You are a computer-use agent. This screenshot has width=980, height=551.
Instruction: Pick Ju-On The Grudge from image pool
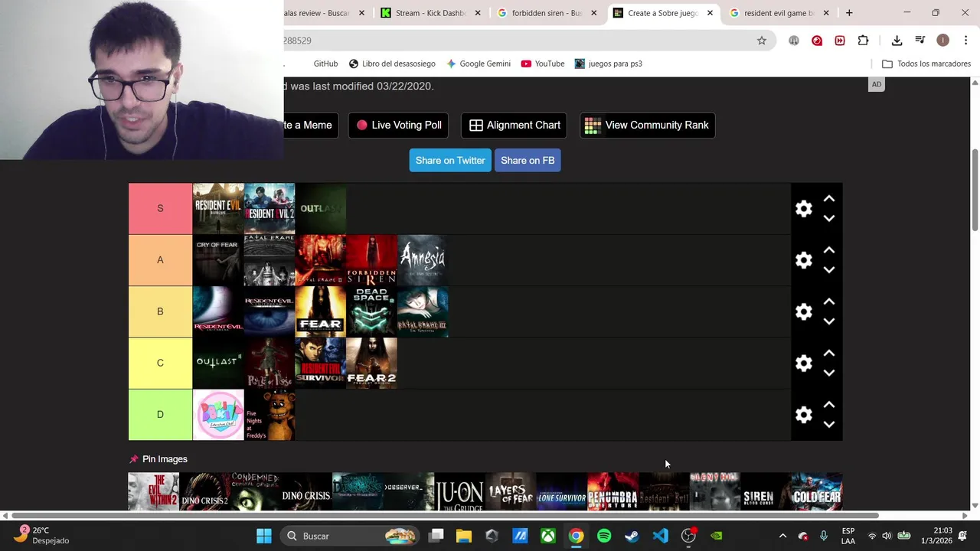(460, 491)
